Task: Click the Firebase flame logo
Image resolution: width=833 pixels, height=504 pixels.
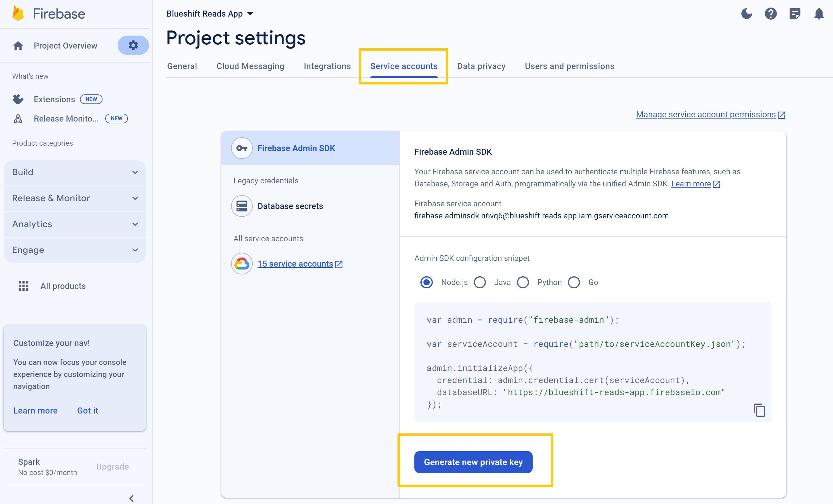Action: pyautogui.click(x=18, y=14)
